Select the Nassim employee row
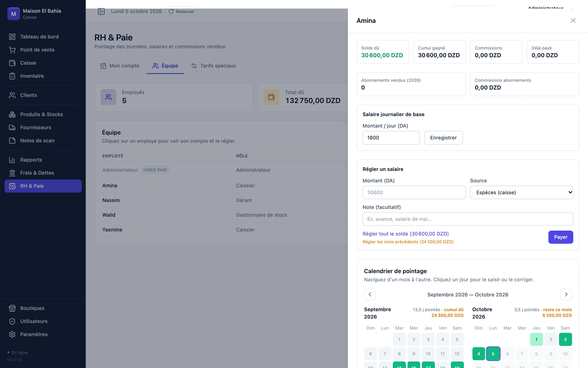 (x=225, y=200)
